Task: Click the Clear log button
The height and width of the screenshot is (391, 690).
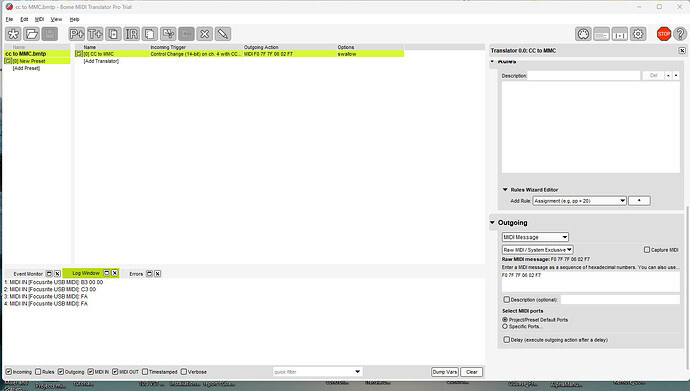Action: click(472, 372)
